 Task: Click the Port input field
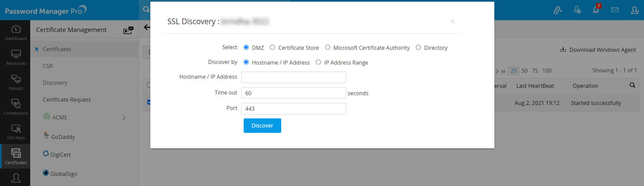294,109
